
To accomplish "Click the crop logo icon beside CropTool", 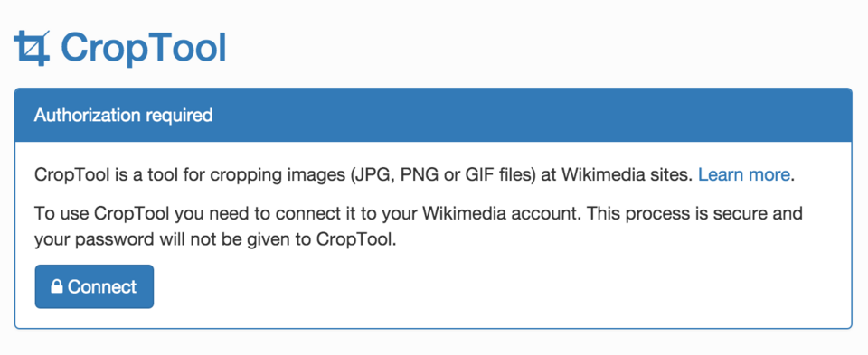I will [32, 48].
